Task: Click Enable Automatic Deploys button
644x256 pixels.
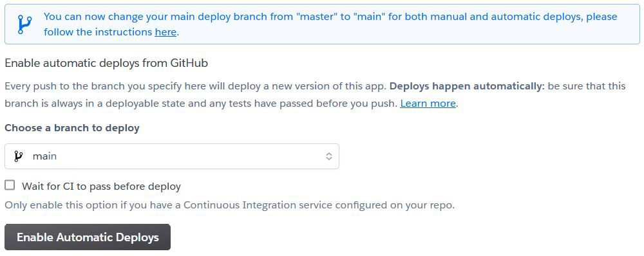Action: tap(88, 237)
